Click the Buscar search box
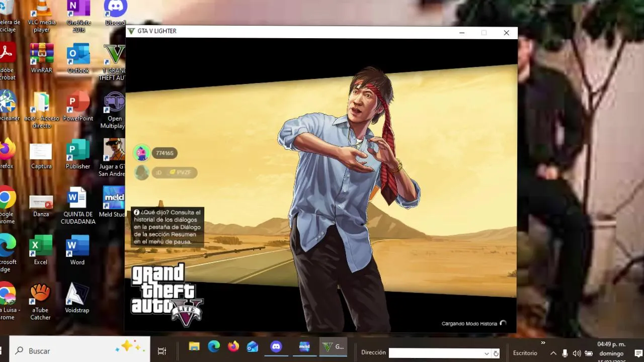Image resolution: width=644 pixels, height=362 pixels. (79, 350)
